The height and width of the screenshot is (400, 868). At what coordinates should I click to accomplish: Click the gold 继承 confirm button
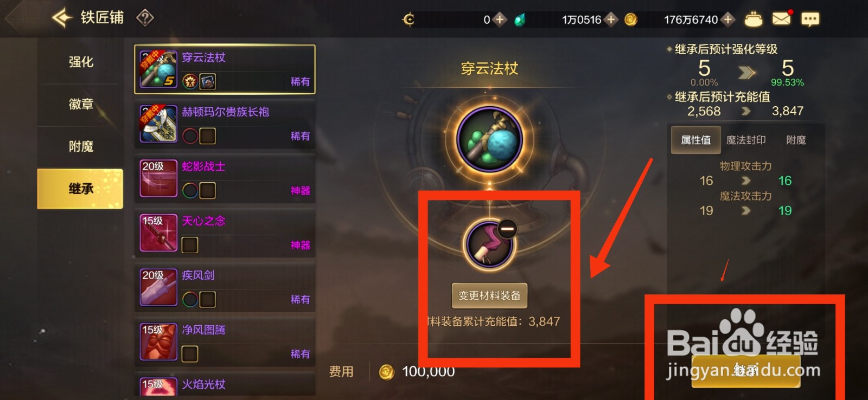coord(745,371)
